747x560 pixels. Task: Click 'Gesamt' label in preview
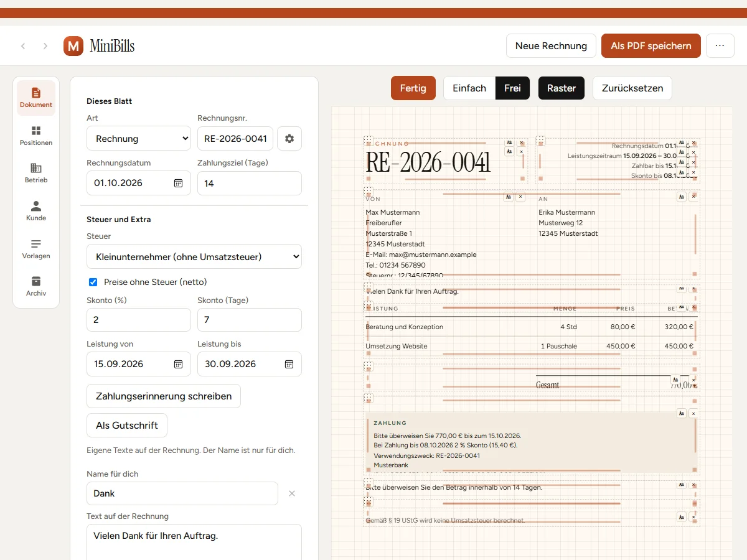click(548, 385)
